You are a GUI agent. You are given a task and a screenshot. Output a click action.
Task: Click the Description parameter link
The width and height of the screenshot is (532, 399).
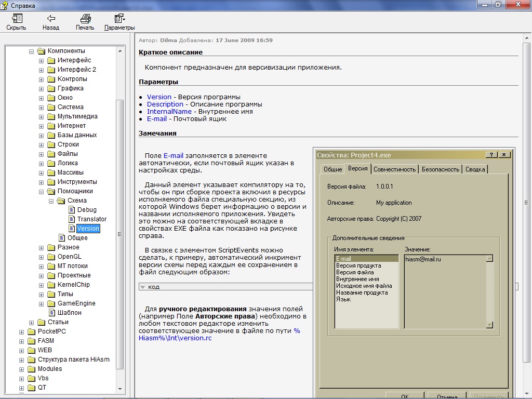point(165,104)
